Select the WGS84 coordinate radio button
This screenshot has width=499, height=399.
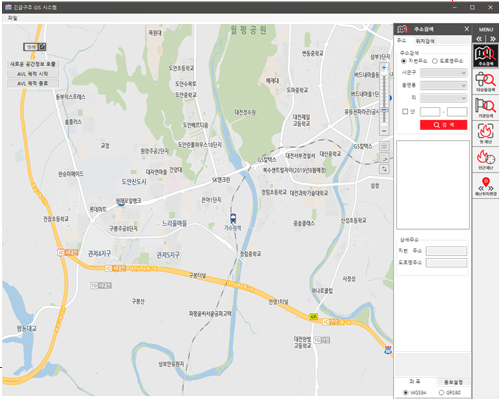406,393
